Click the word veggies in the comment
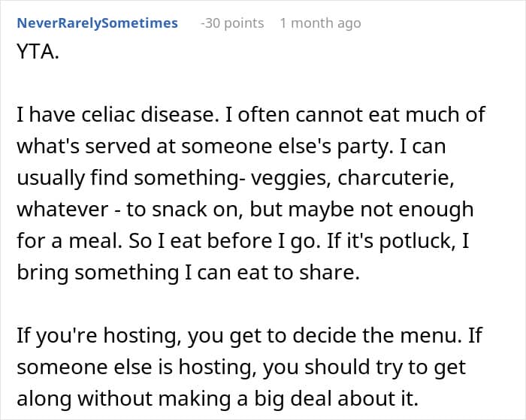 tap(289, 179)
